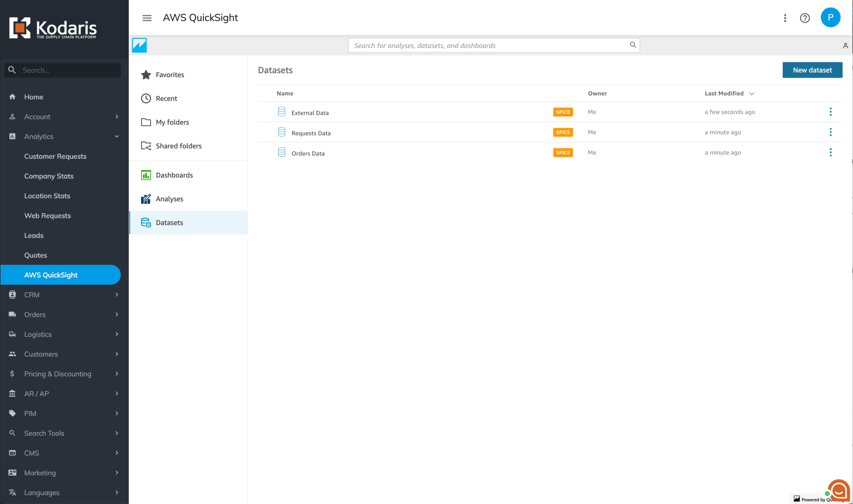Expand the Account menu chevron
853x504 pixels.
click(x=117, y=117)
